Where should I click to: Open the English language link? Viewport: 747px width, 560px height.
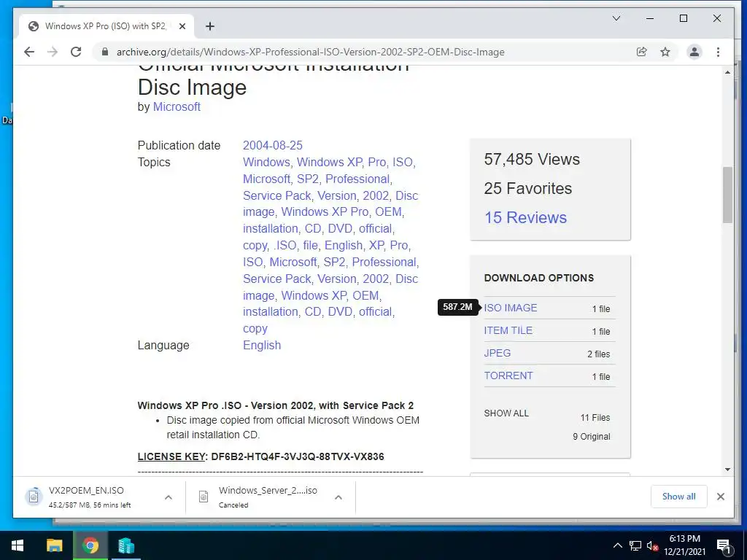point(262,345)
